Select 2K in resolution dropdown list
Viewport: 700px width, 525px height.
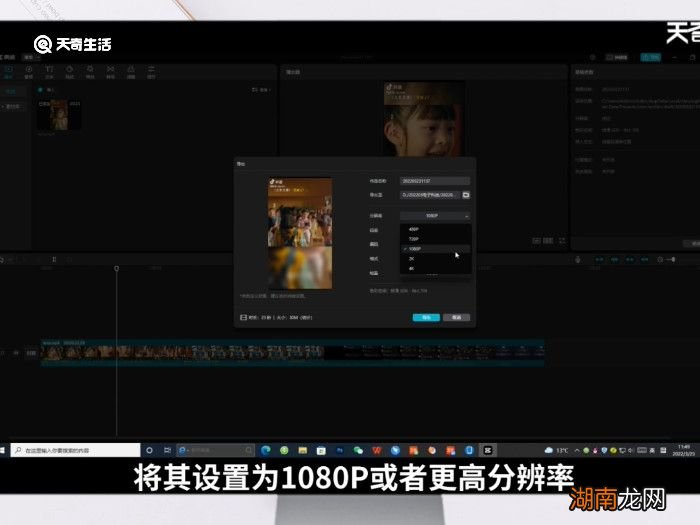click(435, 258)
